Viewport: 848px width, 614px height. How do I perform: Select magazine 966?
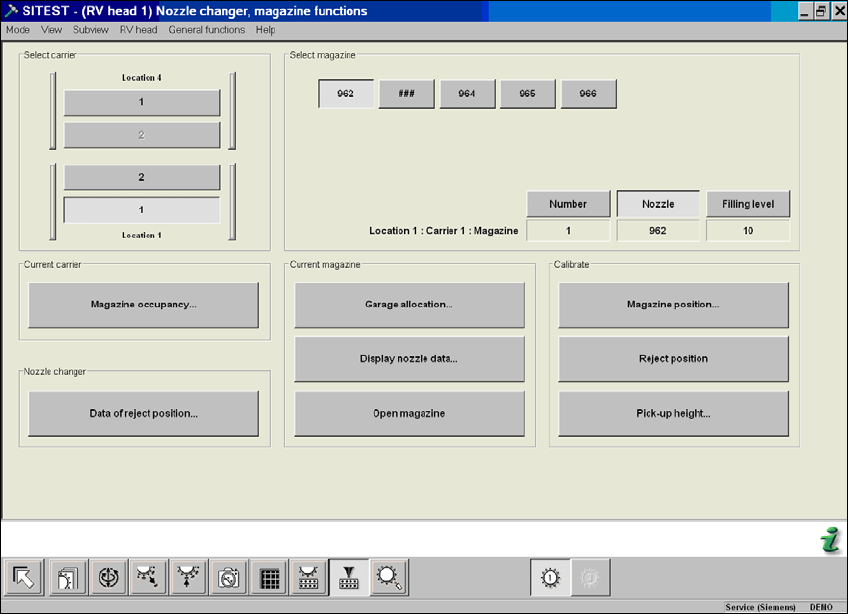(588, 94)
